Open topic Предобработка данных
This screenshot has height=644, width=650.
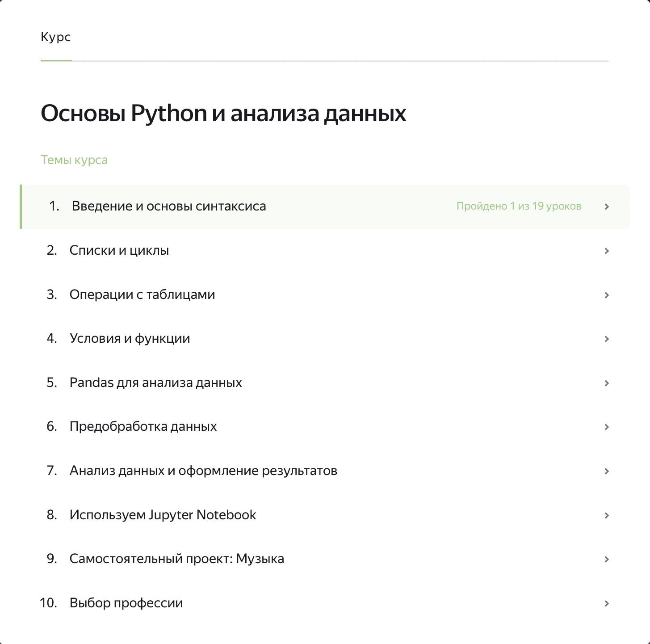pyautogui.click(x=325, y=427)
